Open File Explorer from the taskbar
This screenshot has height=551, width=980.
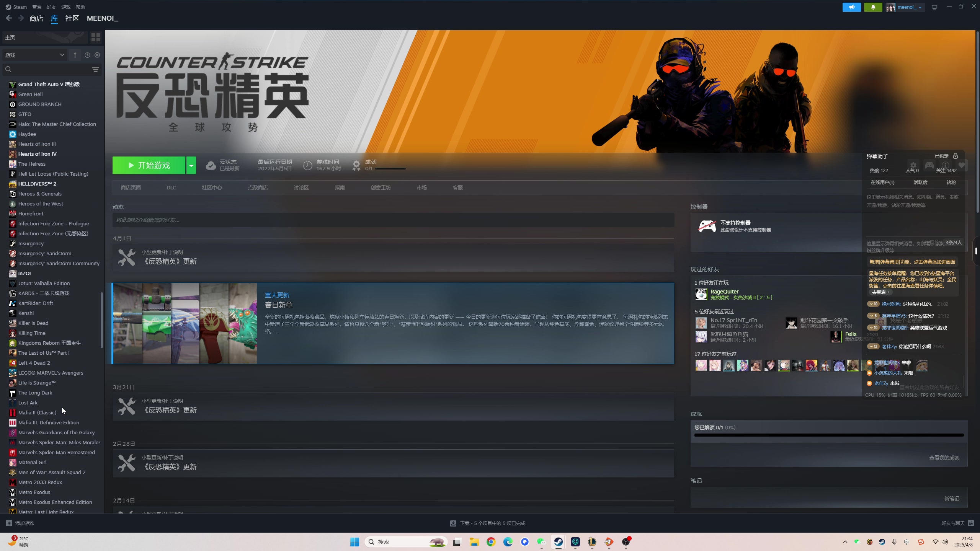coord(474,542)
